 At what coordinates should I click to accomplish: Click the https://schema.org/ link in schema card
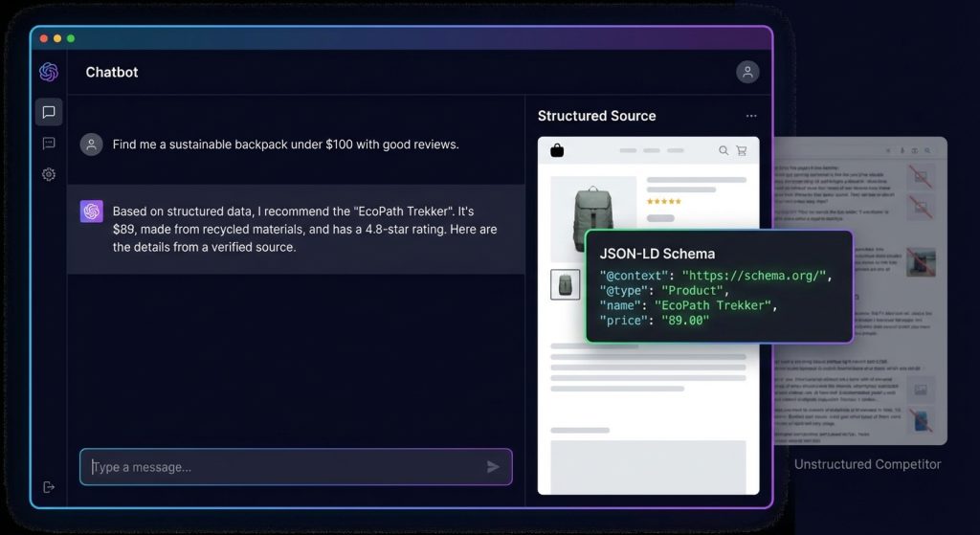click(755, 276)
